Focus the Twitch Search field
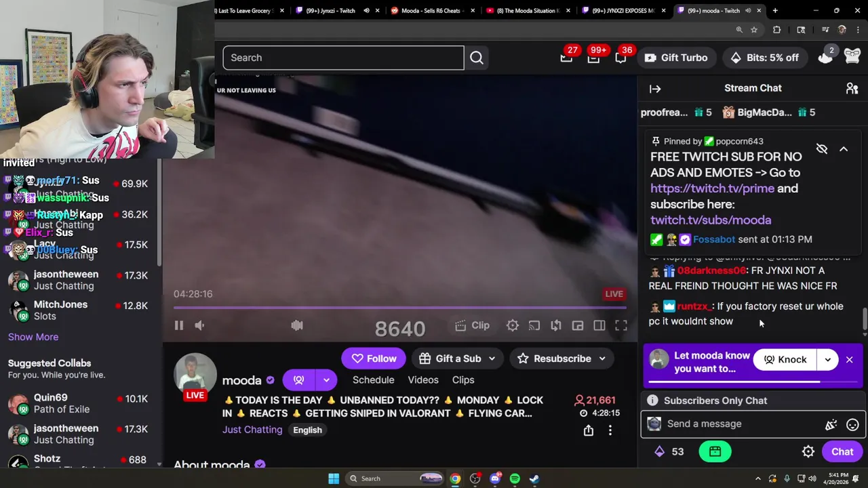Screen dimensions: 868x488 pyautogui.click(x=343, y=58)
